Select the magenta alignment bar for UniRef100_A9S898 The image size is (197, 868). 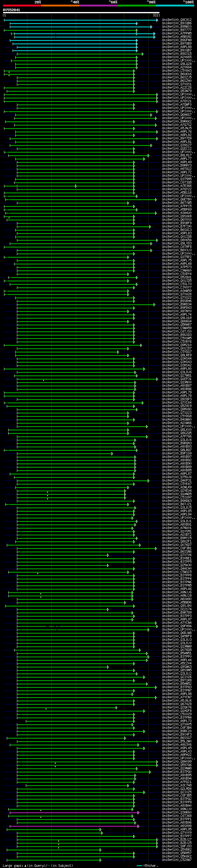tap(74, 826)
